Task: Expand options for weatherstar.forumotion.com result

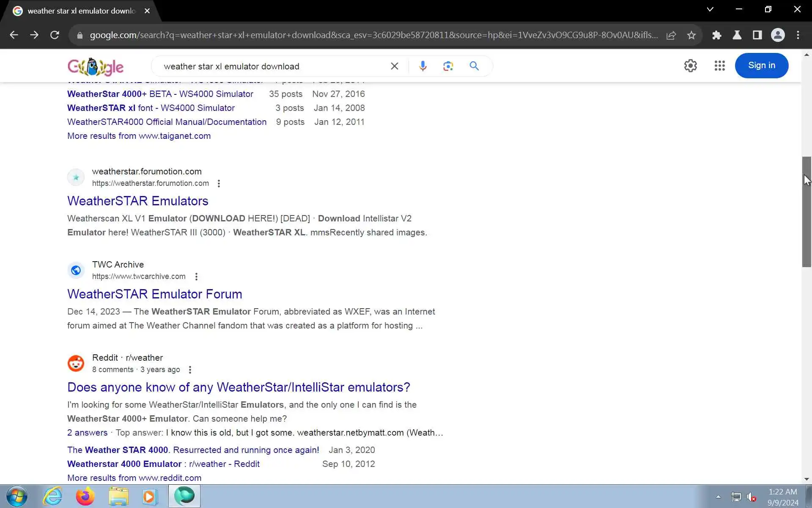Action: coord(219,183)
